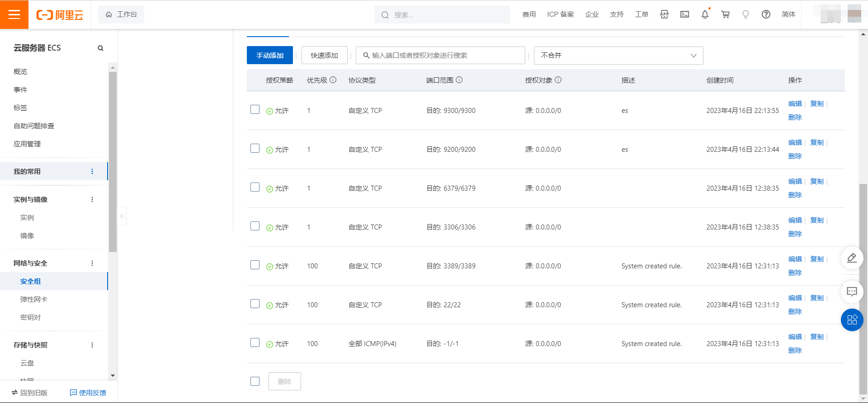Screen dimensions: 868x403
Task: Click the sidebar scroll down arrow
Action: [x=113, y=375]
